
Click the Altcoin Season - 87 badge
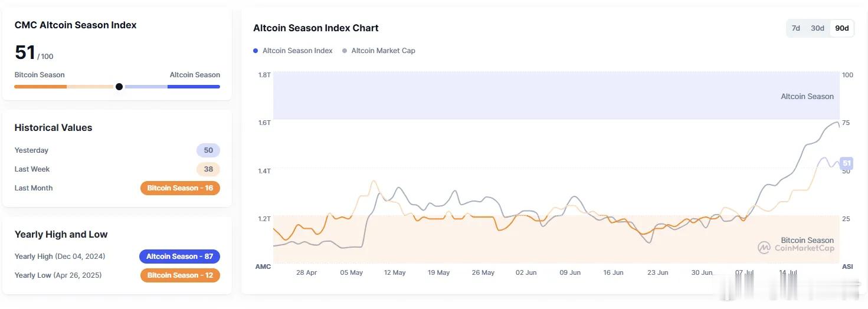(x=179, y=257)
